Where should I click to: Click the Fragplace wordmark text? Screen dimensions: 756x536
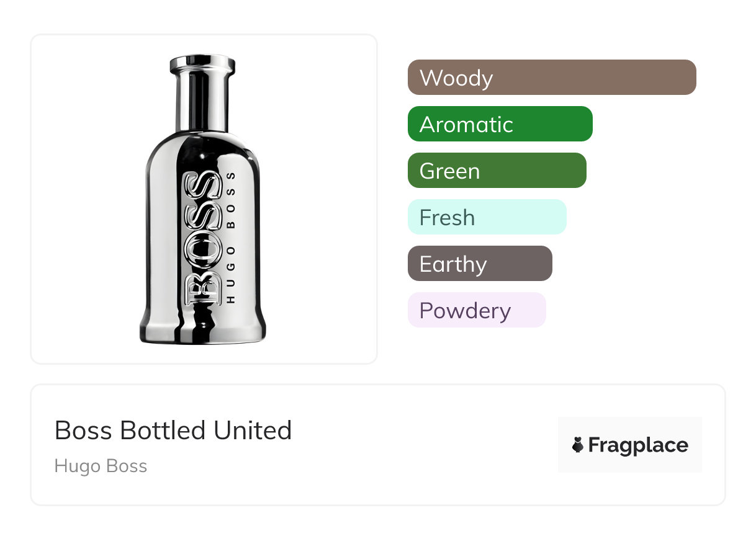click(x=638, y=445)
